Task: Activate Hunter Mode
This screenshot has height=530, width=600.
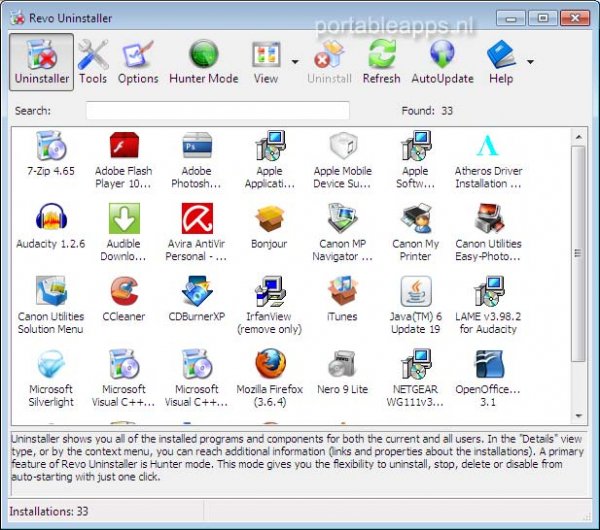Action: 203,61
